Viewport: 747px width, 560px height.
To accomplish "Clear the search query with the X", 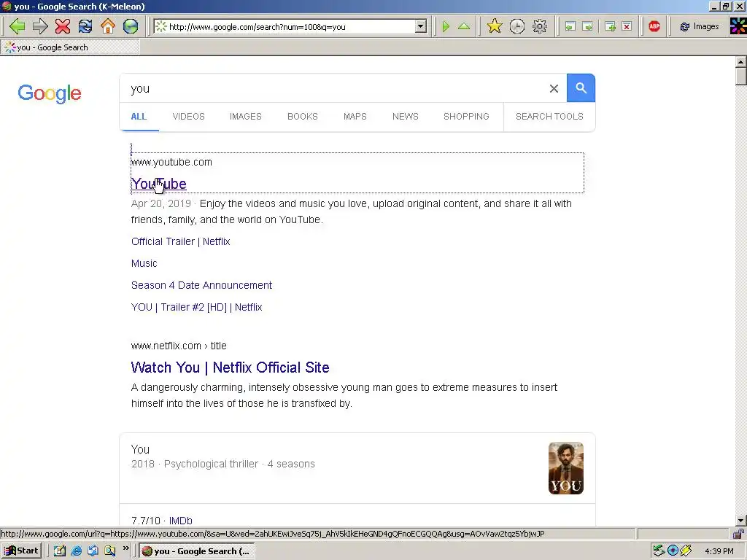I will [x=554, y=88].
